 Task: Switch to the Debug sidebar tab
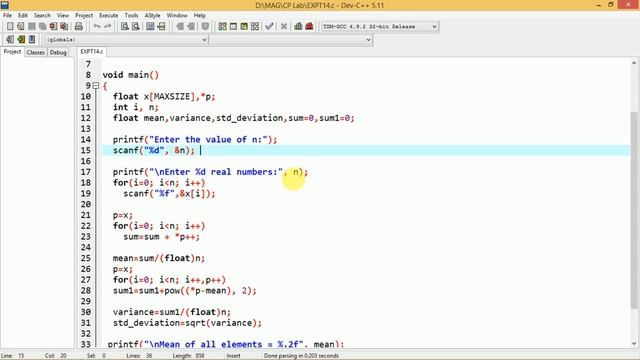pyautogui.click(x=58, y=52)
